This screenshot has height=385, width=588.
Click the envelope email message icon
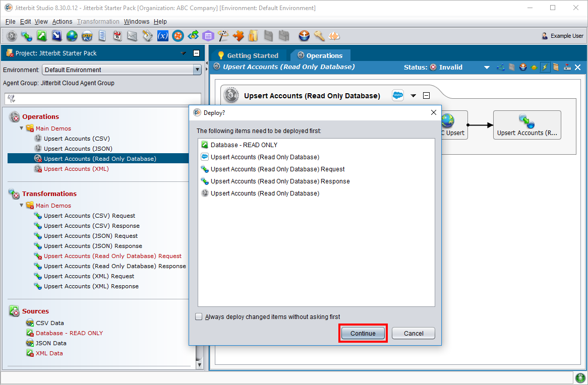(132, 36)
